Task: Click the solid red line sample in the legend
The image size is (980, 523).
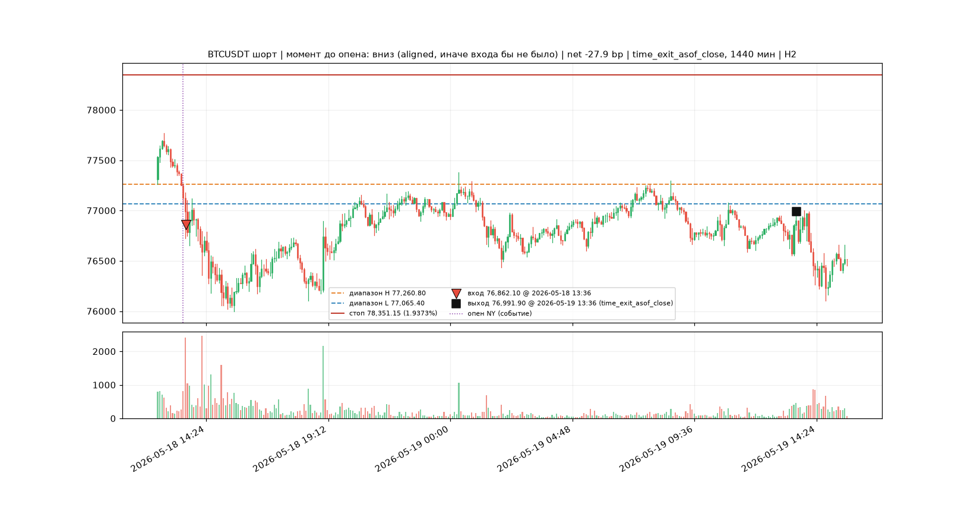Action: tap(338, 313)
